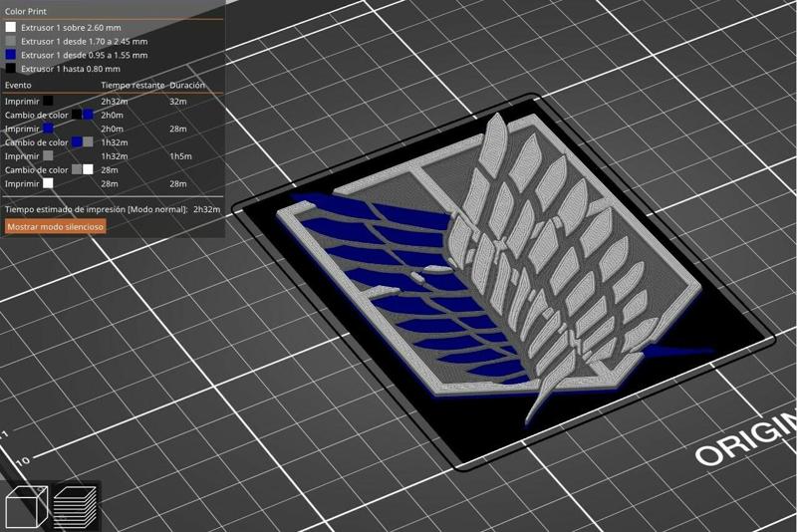Click gray swatch for 1.70 a 2.45 mm

10,42
